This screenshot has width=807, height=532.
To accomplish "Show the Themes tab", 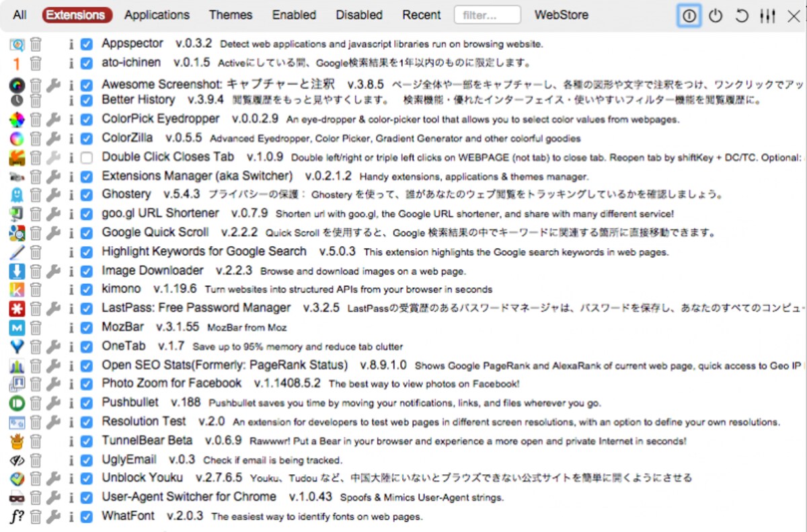I will (231, 15).
